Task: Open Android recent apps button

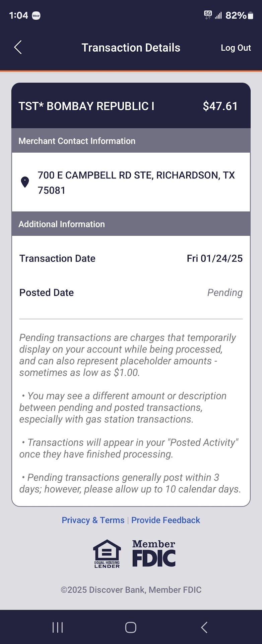Action: tap(58, 627)
